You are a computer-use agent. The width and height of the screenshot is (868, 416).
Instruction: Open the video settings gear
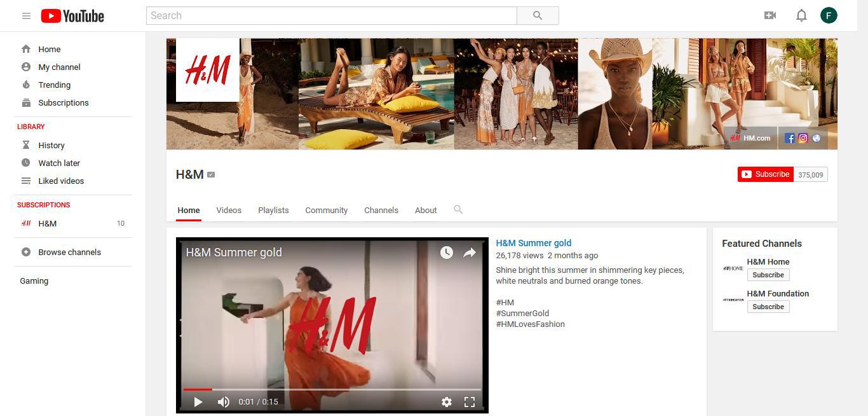(447, 401)
